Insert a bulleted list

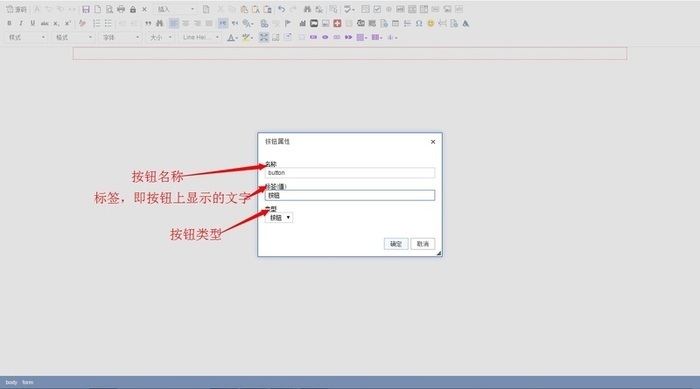pyautogui.click(x=108, y=23)
